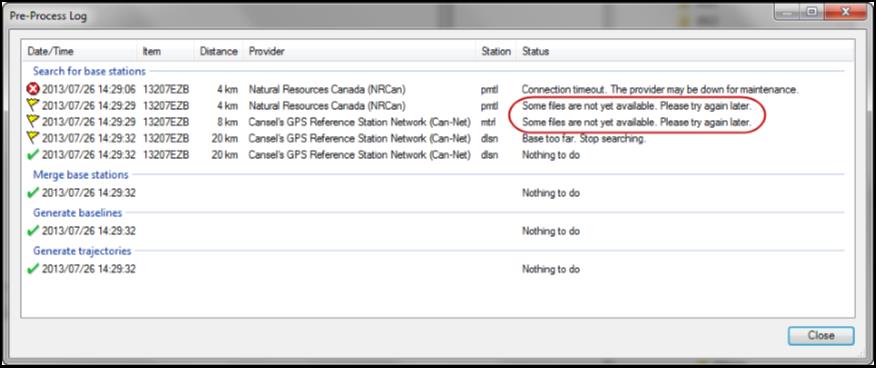
Task: Close the Pre-Process Log window with the title bar X
Action: pos(845,12)
